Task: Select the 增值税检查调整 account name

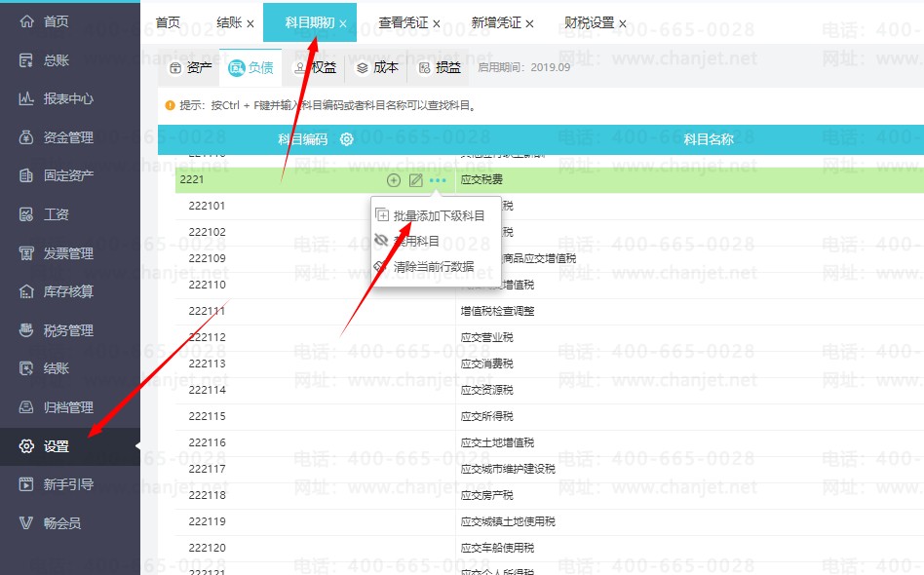Action: click(497, 311)
